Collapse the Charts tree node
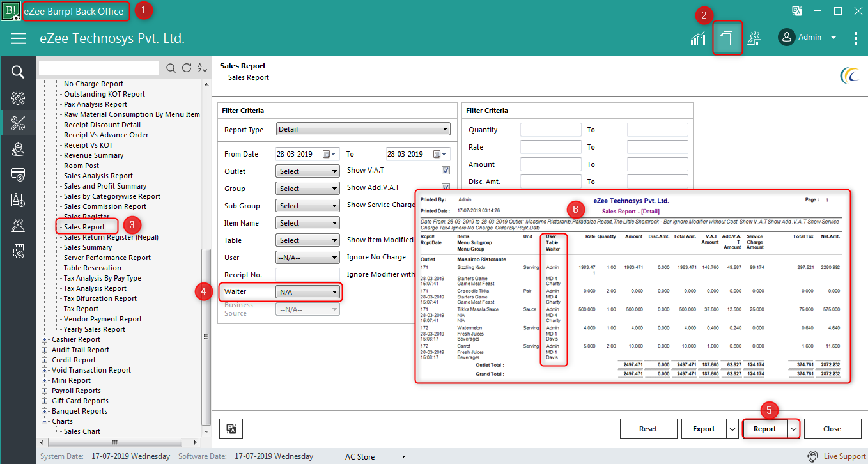This screenshot has height=464, width=868. click(x=45, y=421)
